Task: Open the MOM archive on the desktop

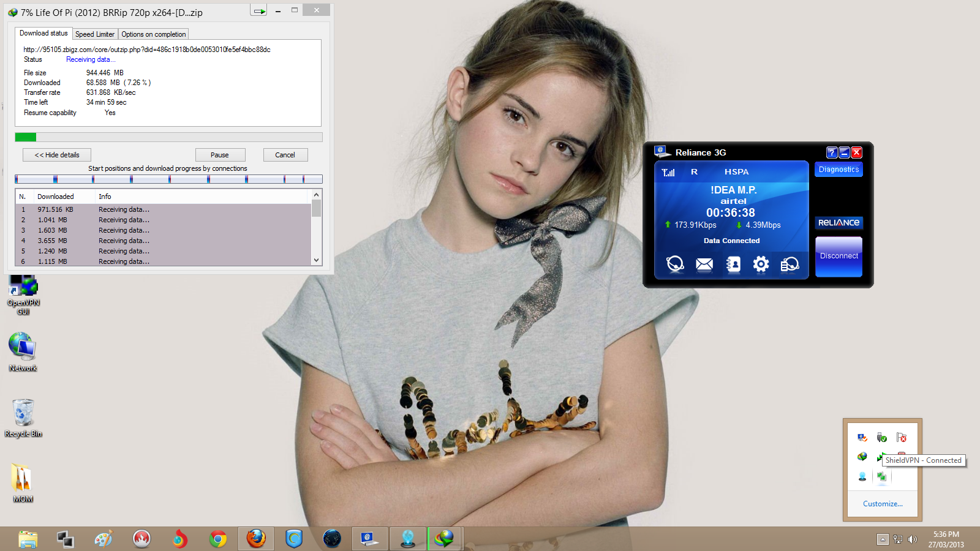Action: [x=23, y=483]
